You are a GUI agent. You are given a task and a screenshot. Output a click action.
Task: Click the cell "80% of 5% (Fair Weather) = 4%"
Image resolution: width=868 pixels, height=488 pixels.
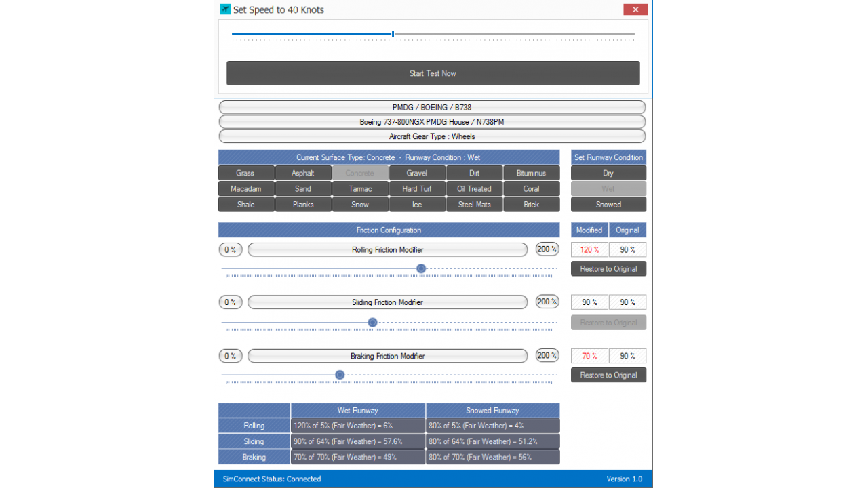tap(492, 426)
